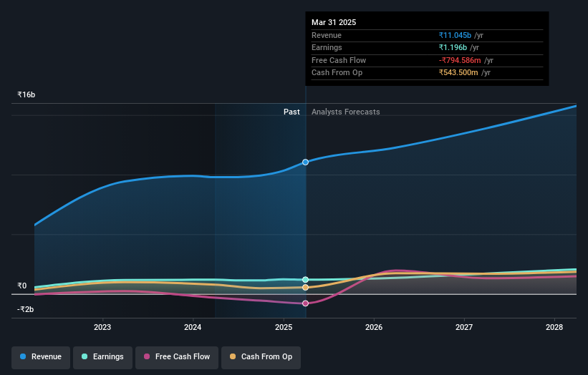Click the 2026 x-axis label

tap(374, 328)
